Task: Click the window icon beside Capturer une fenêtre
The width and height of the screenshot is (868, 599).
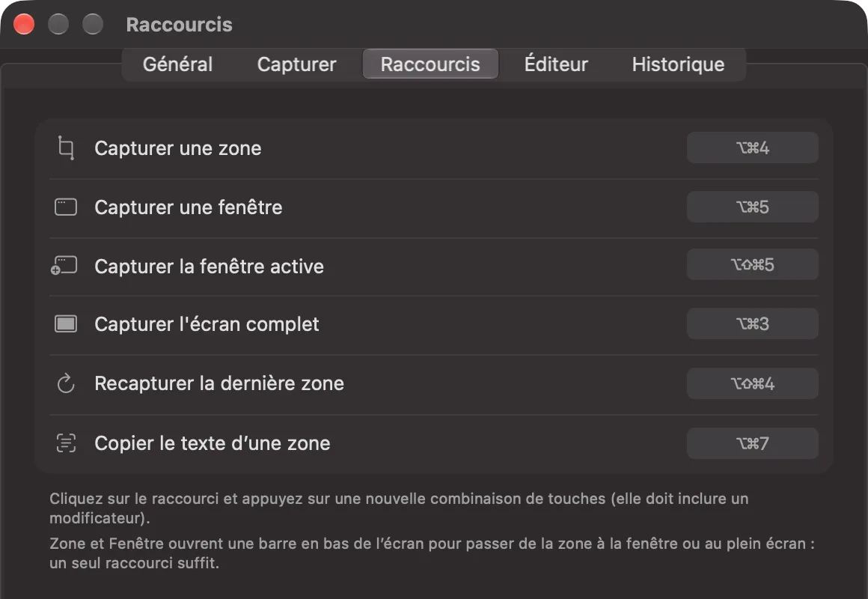Action: [x=66, y=207]
